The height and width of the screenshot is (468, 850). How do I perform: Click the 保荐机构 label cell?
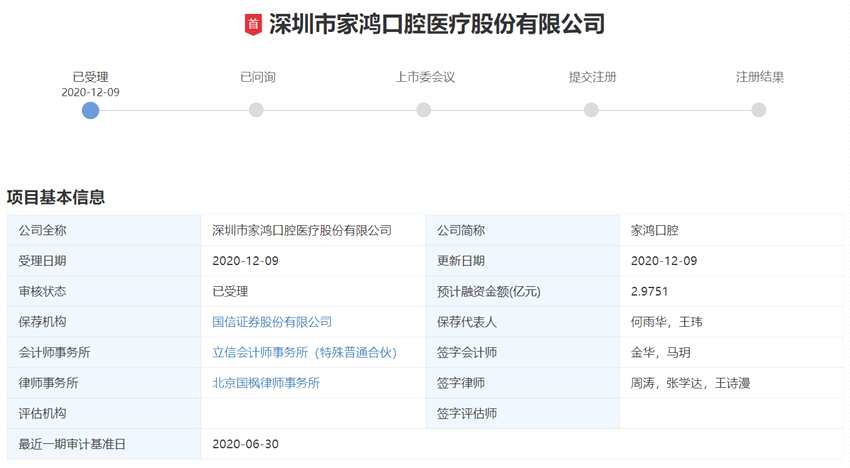coord(104,322)
